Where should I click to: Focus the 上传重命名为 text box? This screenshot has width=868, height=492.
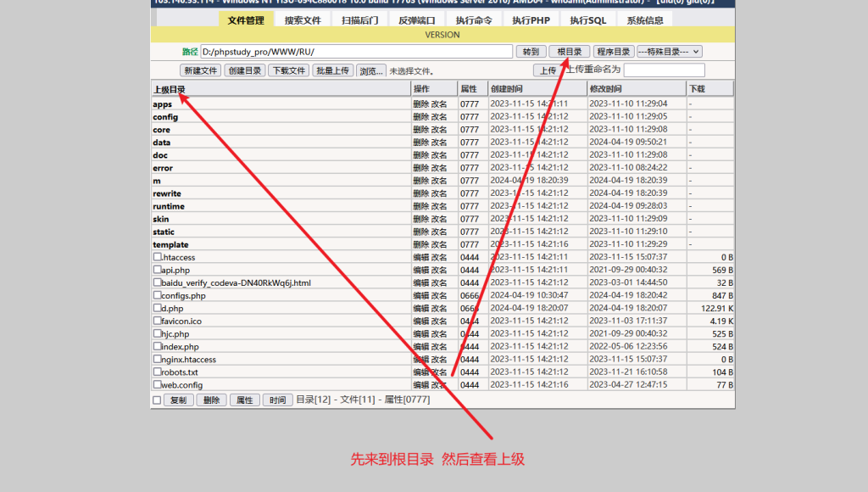[x=664, y=70]
